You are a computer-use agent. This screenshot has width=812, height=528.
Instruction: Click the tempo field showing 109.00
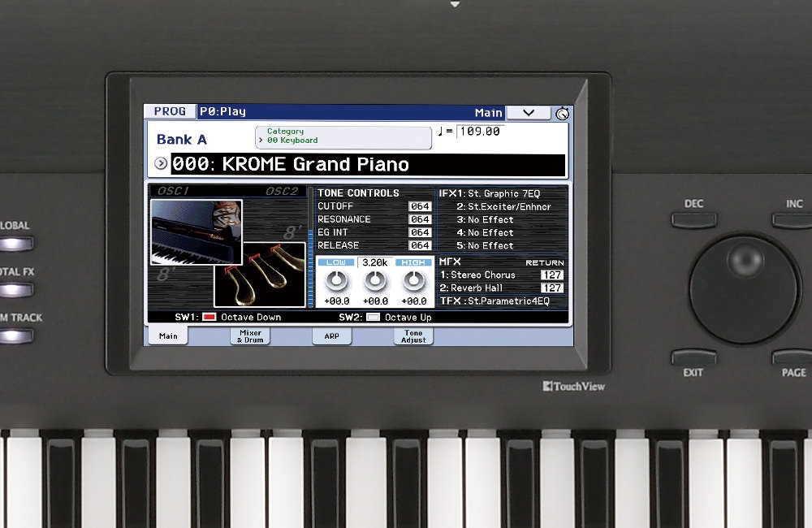[480, 131]
